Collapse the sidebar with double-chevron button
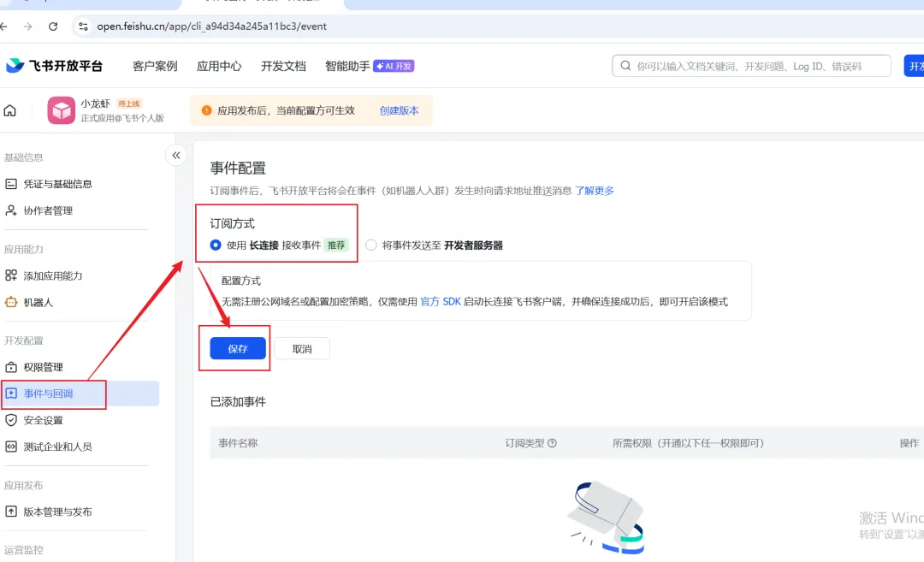Image resolution: width=924 pixels, height=562 pixels. 176,156
